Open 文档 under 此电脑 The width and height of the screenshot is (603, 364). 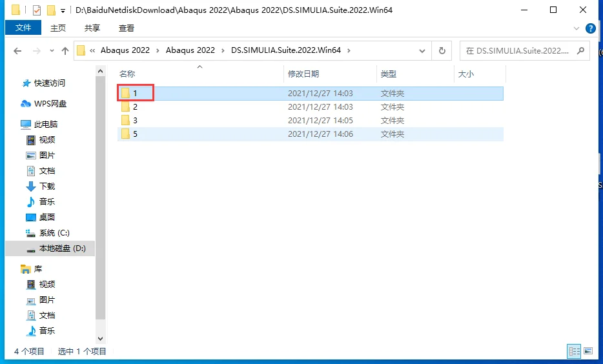point(47,170)
